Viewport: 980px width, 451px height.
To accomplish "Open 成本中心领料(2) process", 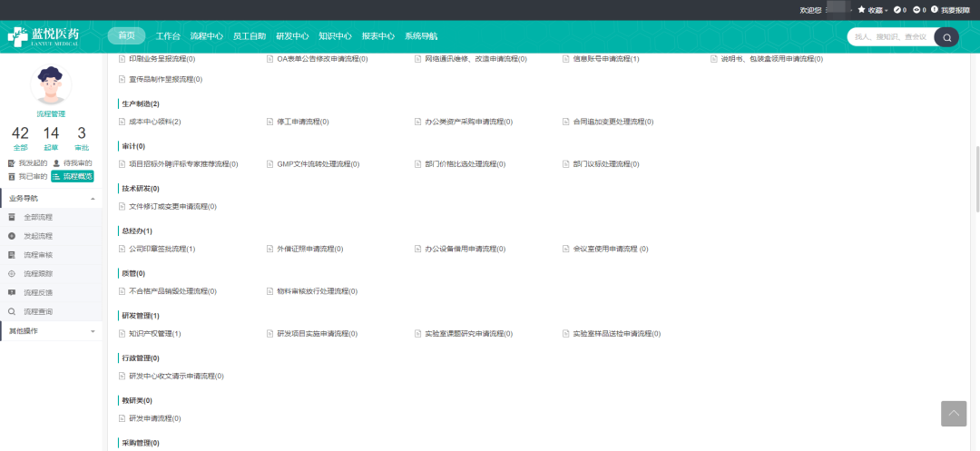I will coord(154,122).
